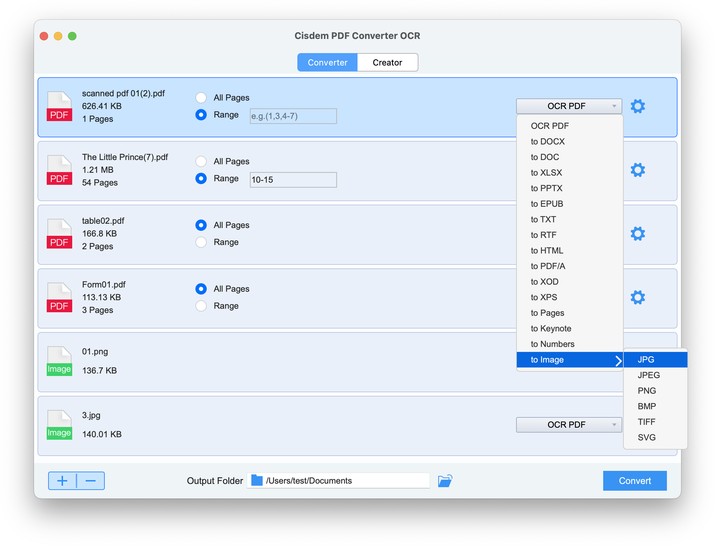The image size is (720, 553).
Task: Click the PDF file icon of scanned pdf 01(2).pdf
Action: click(x=59, y=107)
